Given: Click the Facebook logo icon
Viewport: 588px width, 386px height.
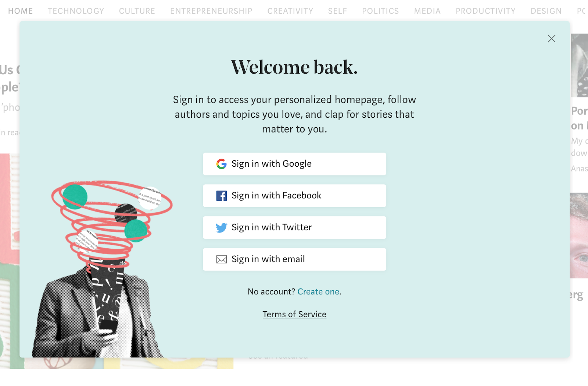Looking at the screenshot, I should coord(221,196).
